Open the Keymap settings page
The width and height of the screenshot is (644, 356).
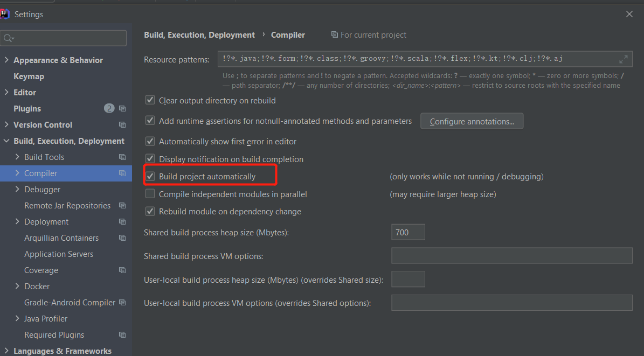coord(29,76)
